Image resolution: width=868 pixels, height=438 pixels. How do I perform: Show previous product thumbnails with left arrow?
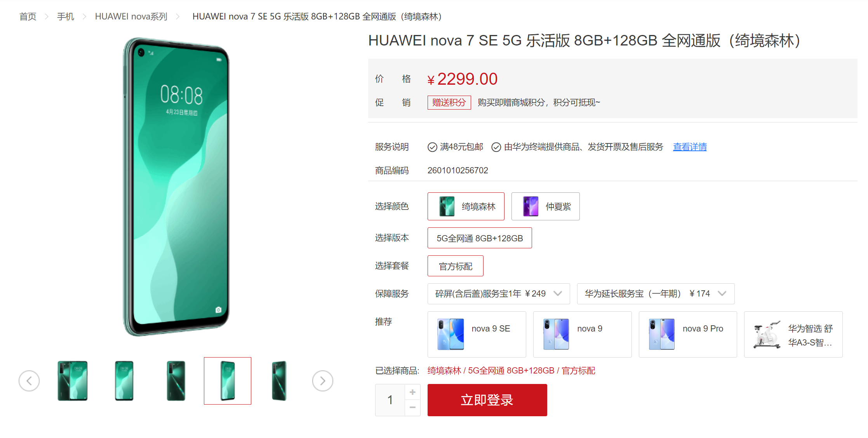coord(29,381)
